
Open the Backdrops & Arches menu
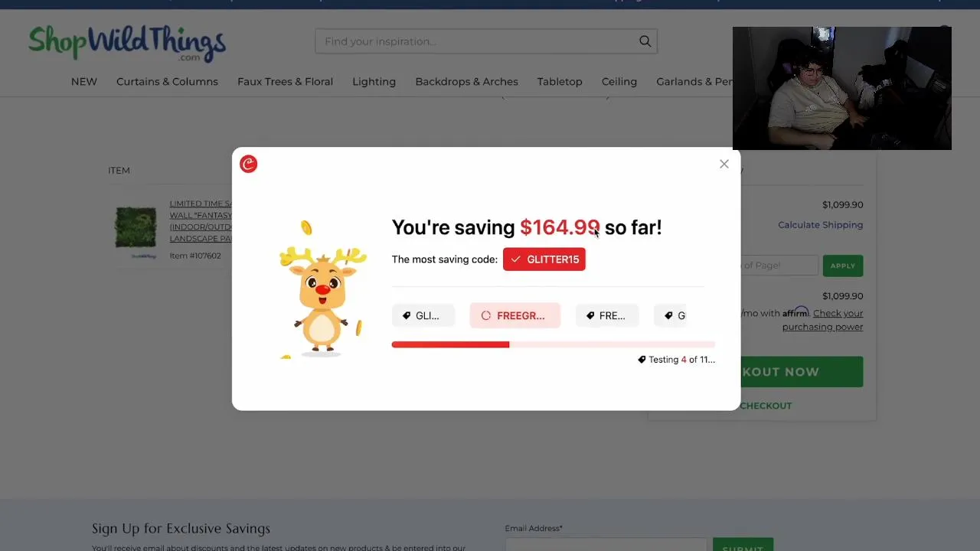click(x=466, y=82)
